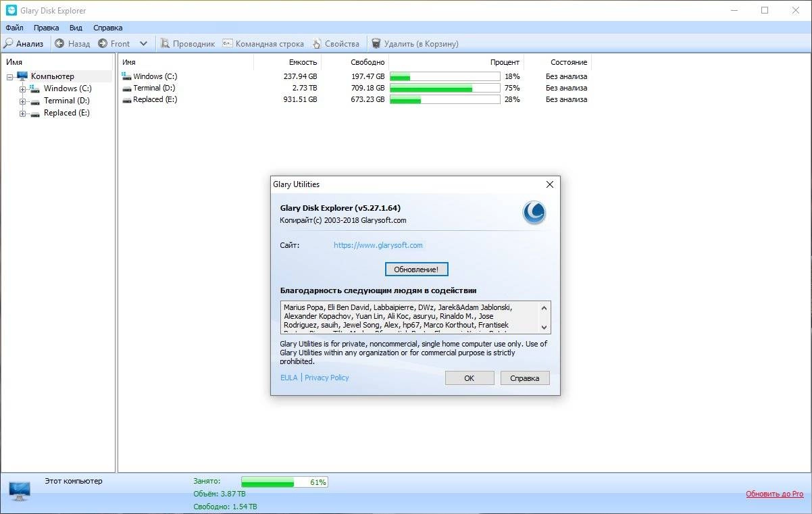This screenshot has height=514, width=812.
Task: Click the Справка button in the dialog
Action: 525,378
